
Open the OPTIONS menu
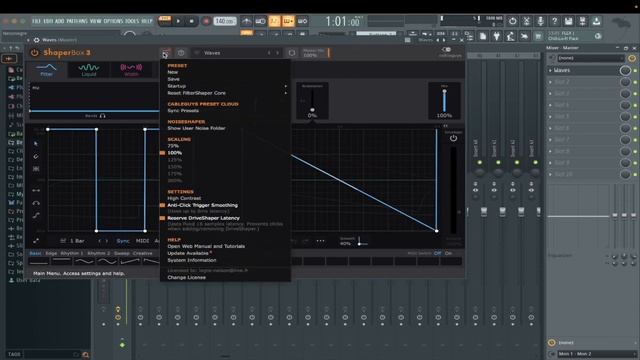coord(113,21)
